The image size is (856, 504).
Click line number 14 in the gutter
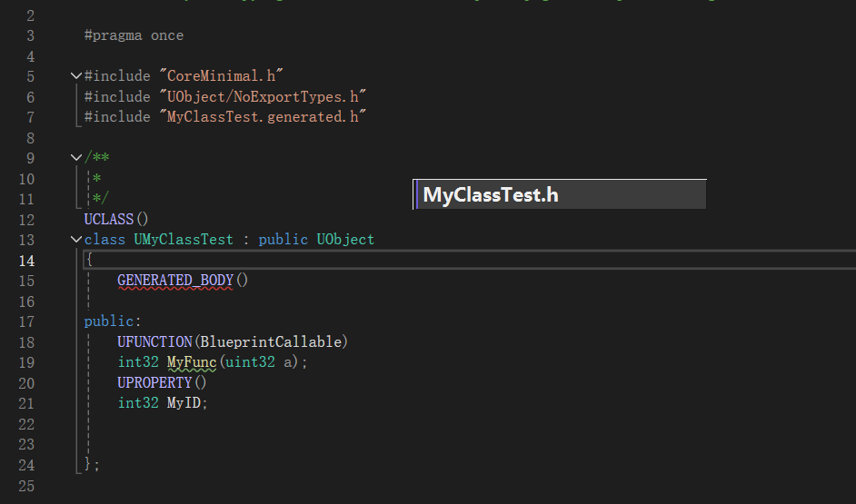coord(26,261)
